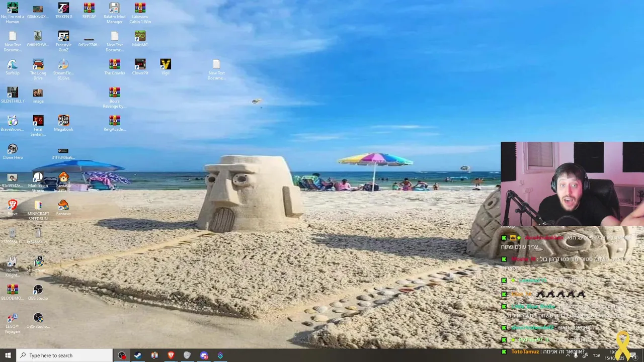Open the New Text Document below REPLAY's neighbor Balatro
The image size is (644, 362).
pos(114,41)
